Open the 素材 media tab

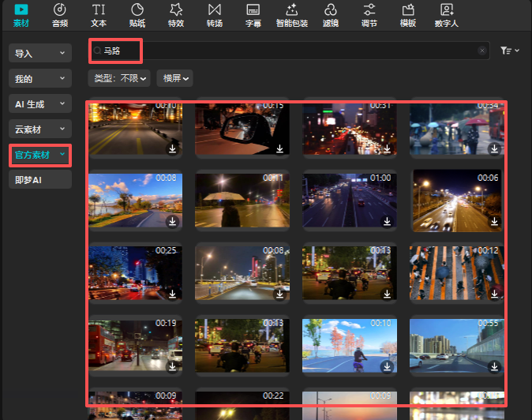pos(21,15)
